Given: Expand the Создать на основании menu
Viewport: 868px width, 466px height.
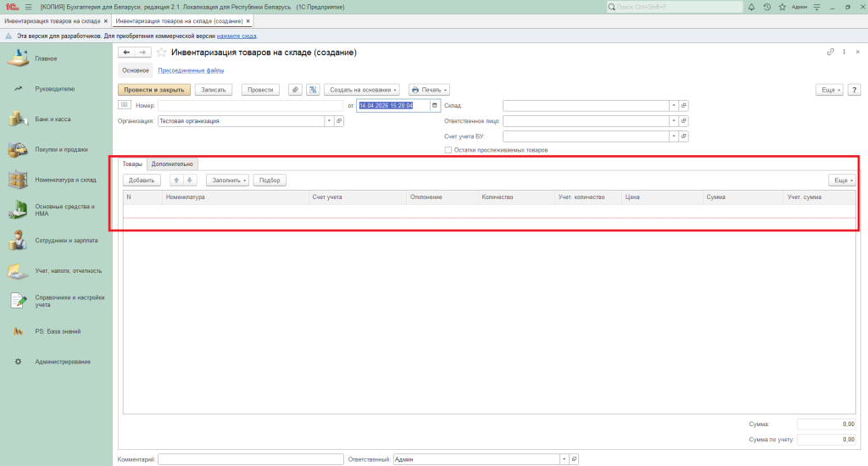Looking at the screenshot, I should pos(364,89).
